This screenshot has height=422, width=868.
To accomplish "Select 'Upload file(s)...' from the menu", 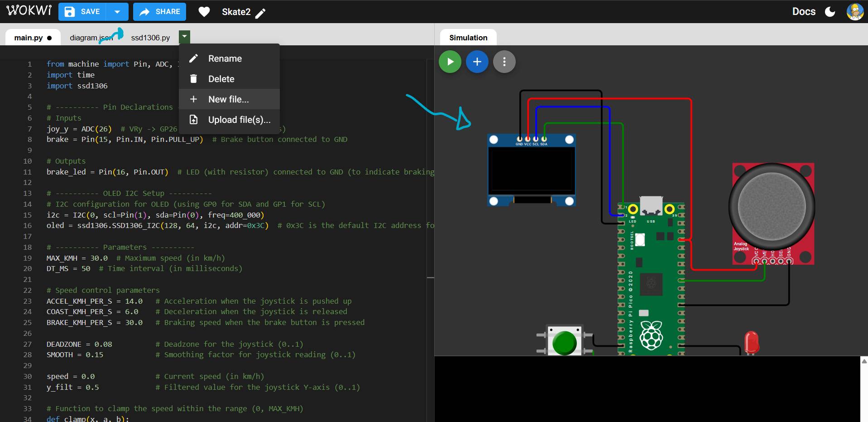I will (x=239, y=120).
